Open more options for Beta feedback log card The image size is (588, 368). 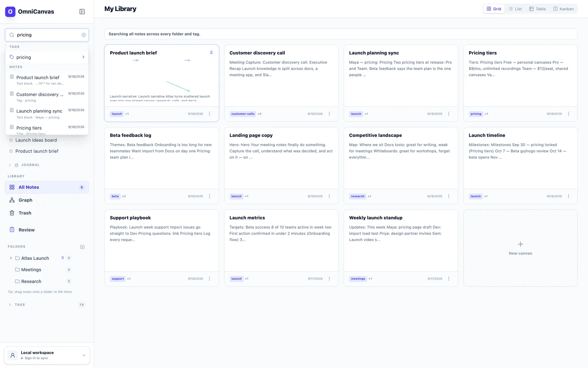click(209, 196)
